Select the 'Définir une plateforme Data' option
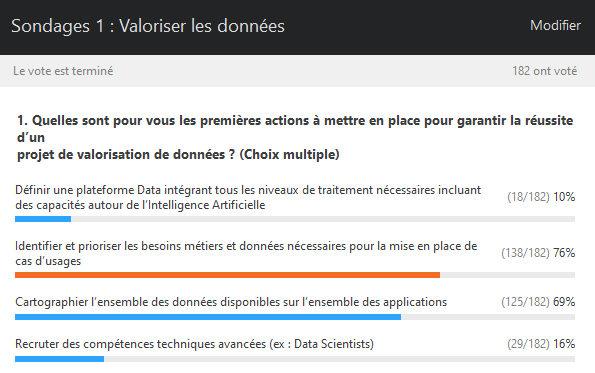This screenshot has height=373, width=595. click(248, 197)
